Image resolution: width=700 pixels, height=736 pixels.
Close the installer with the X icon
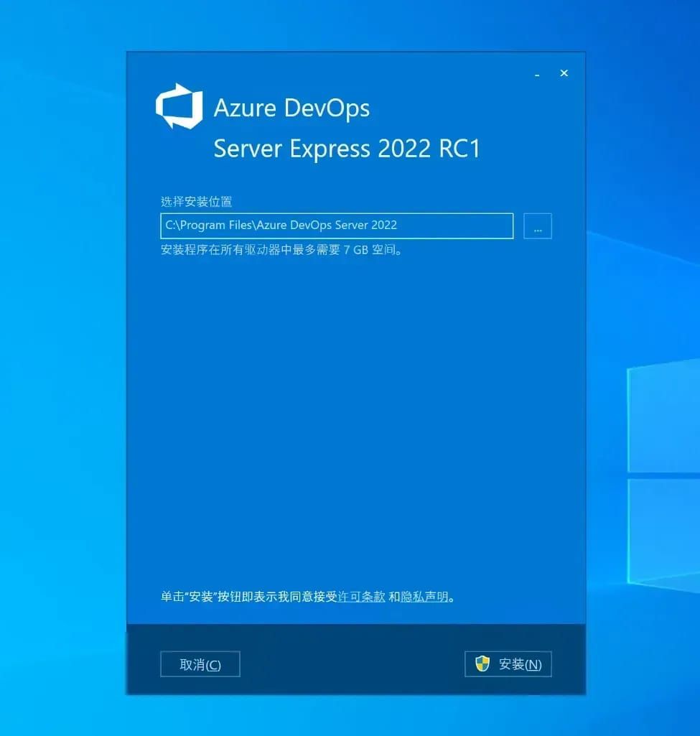(564, 73)
